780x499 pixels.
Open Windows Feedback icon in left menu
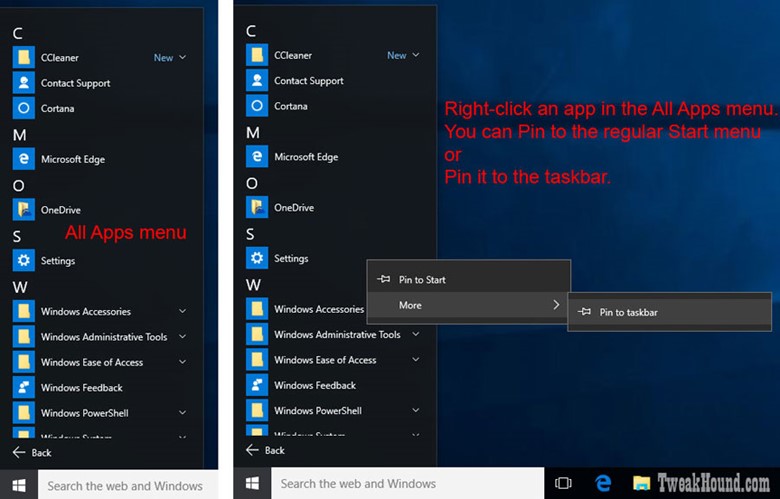click(24, 387)
